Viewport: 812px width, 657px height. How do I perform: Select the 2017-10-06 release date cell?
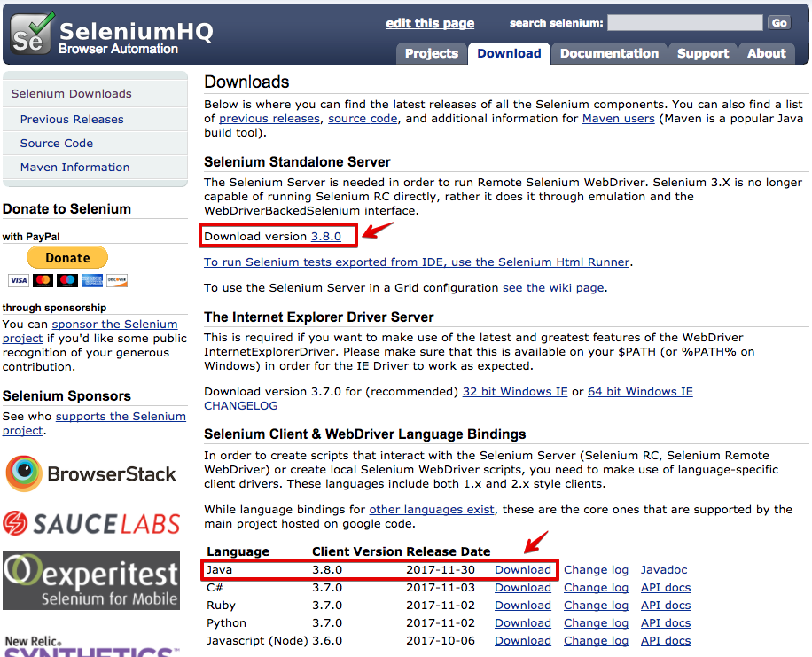[x=441, y=641]
